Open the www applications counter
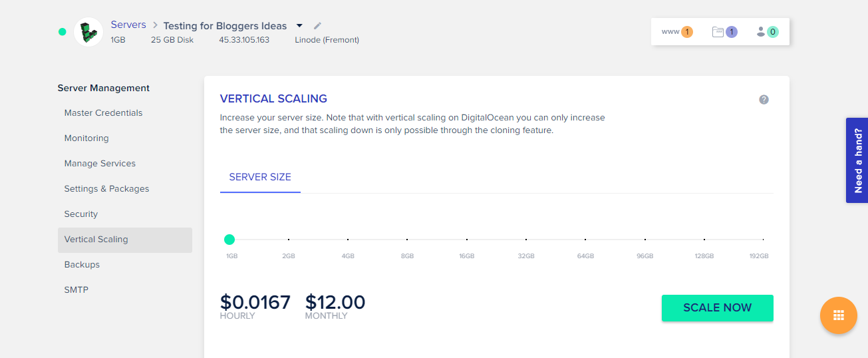 point(677,31)
